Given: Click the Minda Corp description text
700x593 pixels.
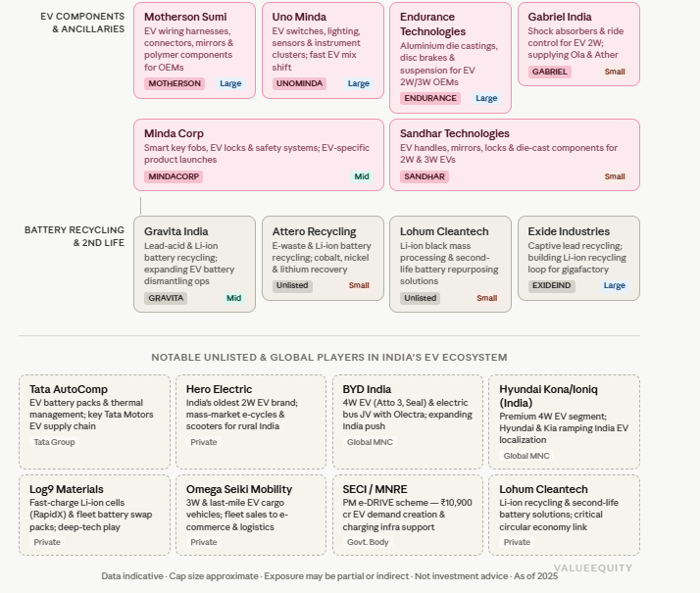Looking at the screenshot, I should (x=257, y=154).
